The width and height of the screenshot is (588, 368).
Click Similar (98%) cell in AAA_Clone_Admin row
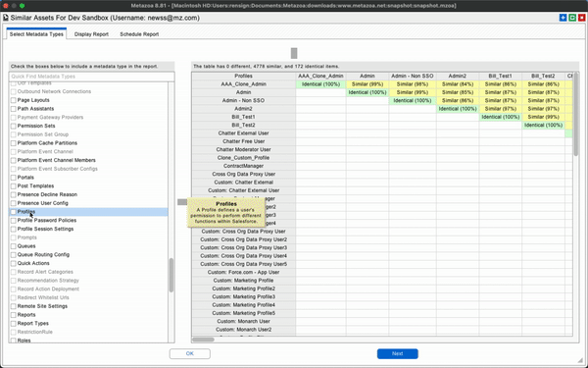[413, 84]
